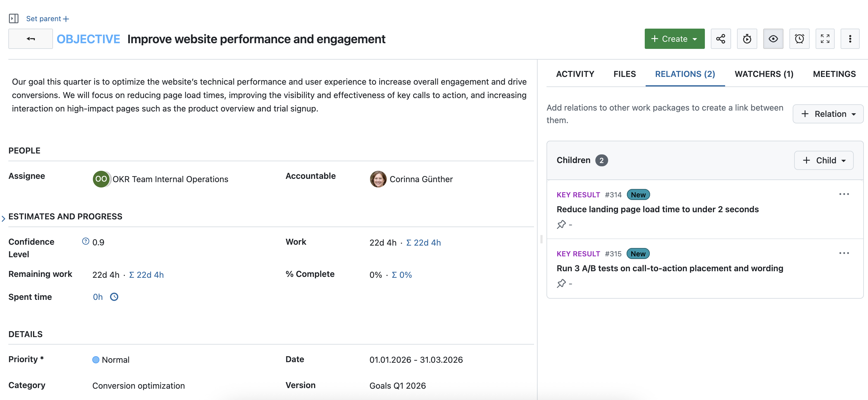Set a reminder with the alarm clock icon
The image size is (868, 400).
tap(799, 38)
